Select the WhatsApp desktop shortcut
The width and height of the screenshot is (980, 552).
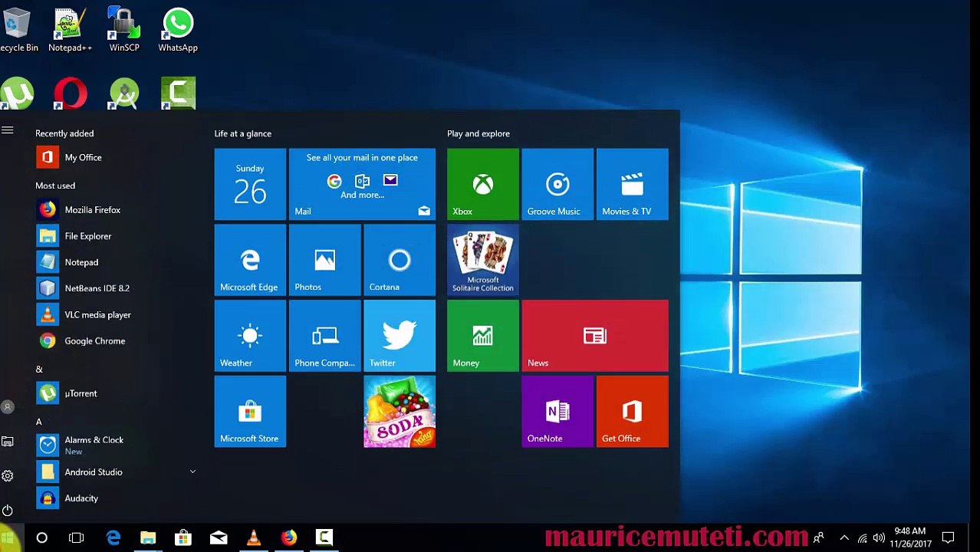pyautogui.click(x=178, y=31)
